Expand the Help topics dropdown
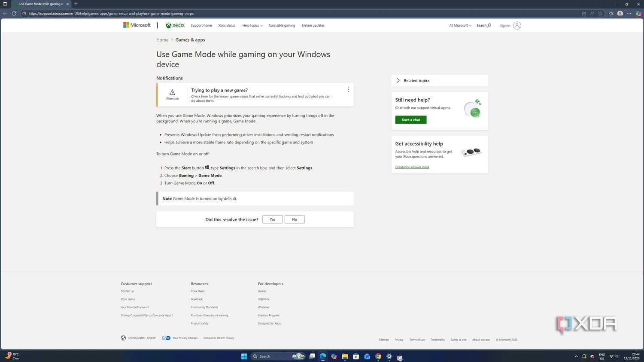This screenshot has width=644, height=362. 252,25
